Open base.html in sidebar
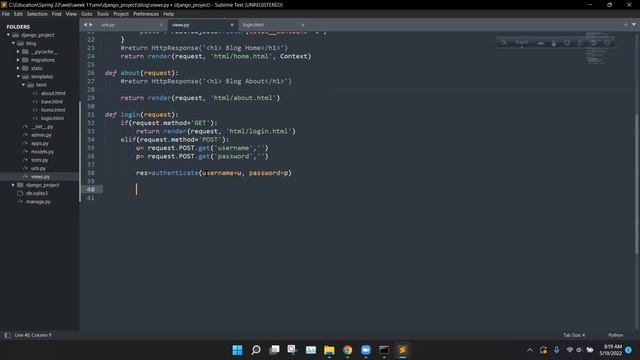The height and width of the screenshot is (360, 640). pyautogui.click(x=52, y=102)
